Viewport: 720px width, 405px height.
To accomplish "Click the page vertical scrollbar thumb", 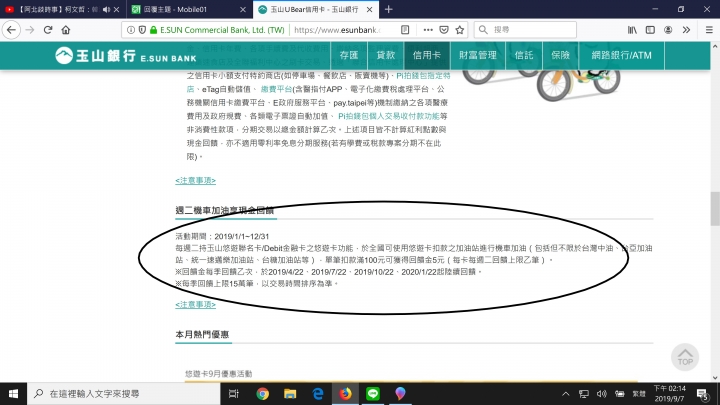I will (x=715, y=209).
